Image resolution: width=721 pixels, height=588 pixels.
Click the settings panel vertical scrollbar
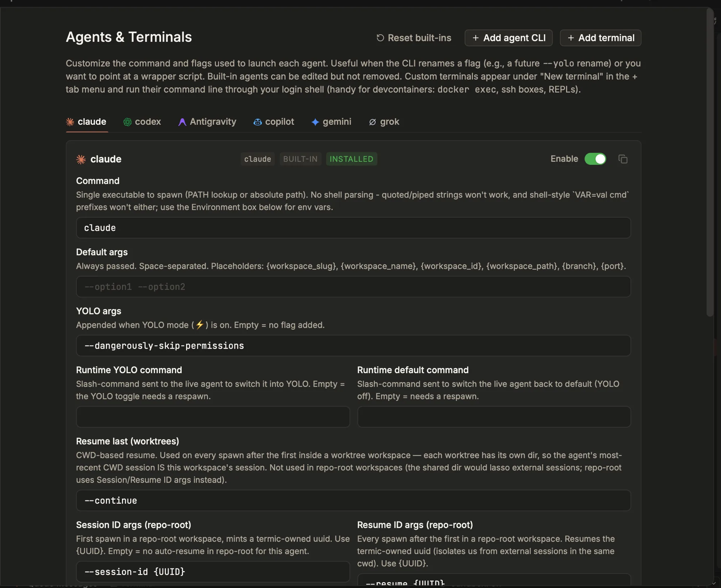(710, 162)
